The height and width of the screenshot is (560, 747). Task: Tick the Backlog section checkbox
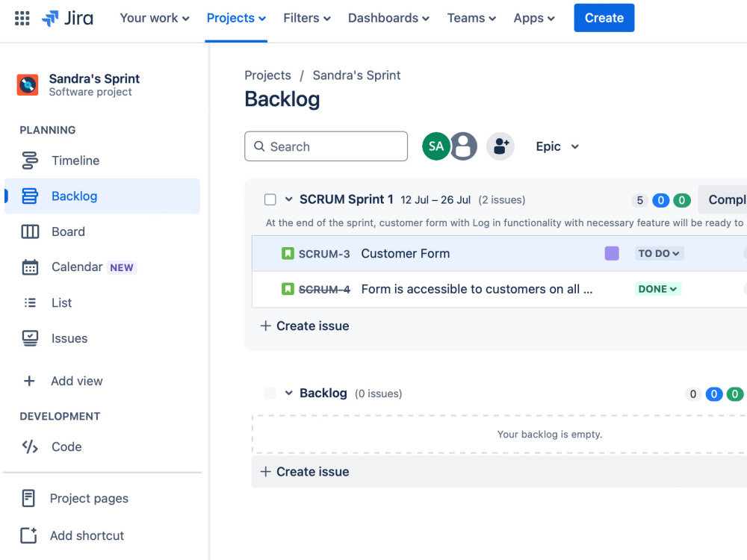coord(270,393)
